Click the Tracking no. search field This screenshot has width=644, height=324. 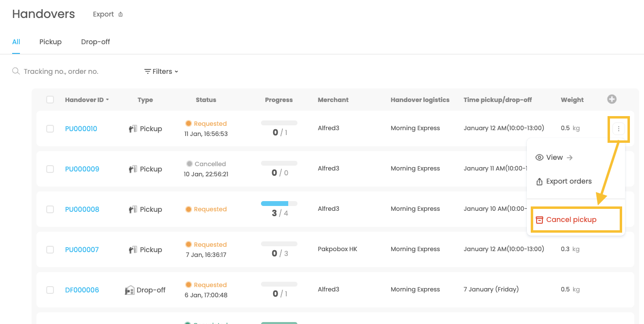tap(73, 71)
